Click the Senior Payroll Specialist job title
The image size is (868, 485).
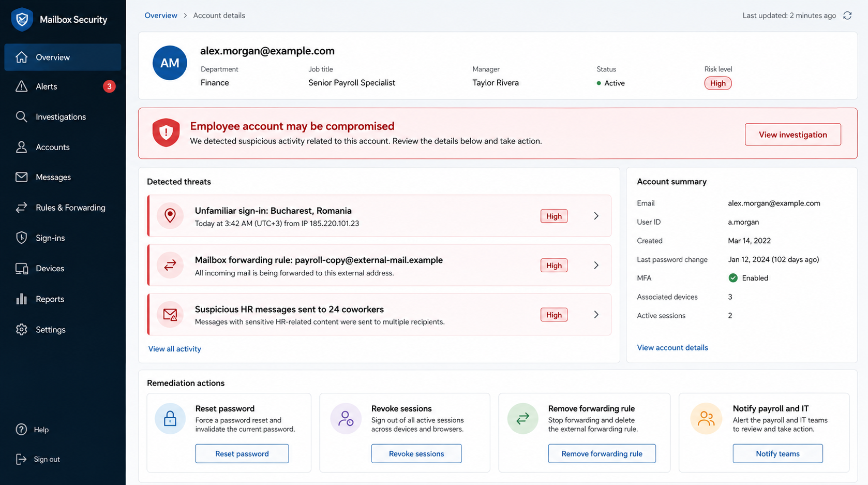tap(352, 82)
